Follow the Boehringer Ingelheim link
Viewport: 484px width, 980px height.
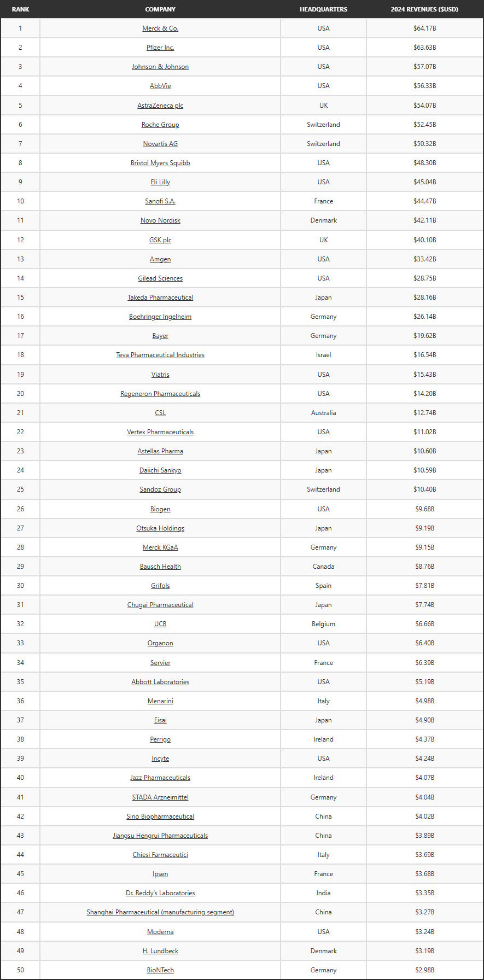pos(160,317)
